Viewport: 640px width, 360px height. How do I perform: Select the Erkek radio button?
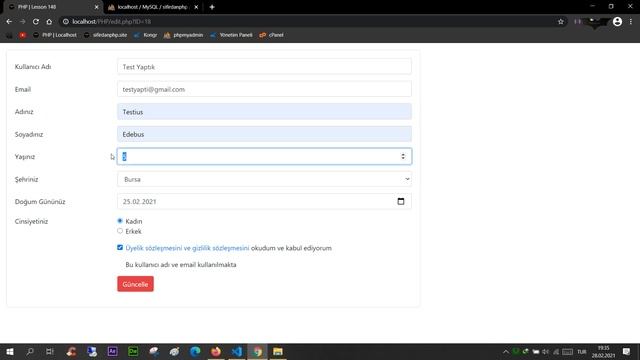click(120, 231)
